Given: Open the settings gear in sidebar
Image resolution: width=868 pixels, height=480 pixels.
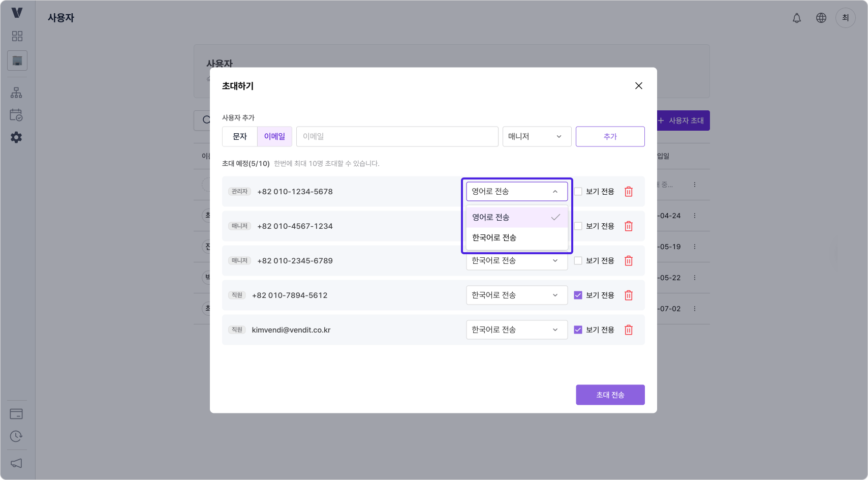Looking at the screenshot, I should (17, 137).
